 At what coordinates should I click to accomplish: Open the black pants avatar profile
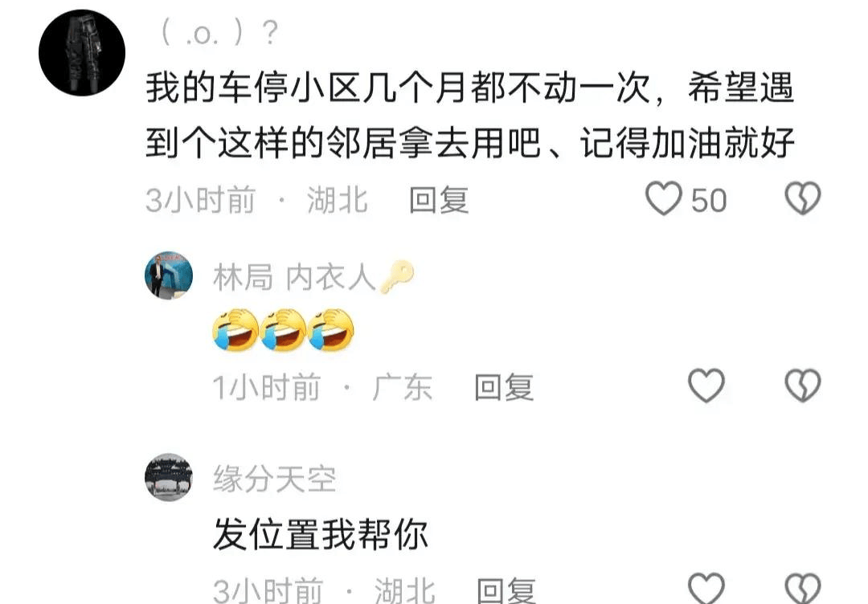pos(82,52)
